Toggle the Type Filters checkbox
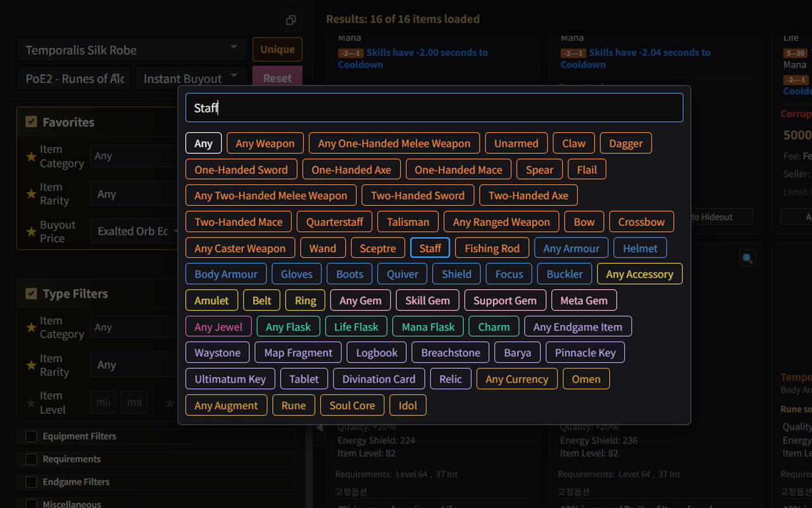Image resolution: width=812 pixels, height=508 pixels. click(x=31, y=293)
